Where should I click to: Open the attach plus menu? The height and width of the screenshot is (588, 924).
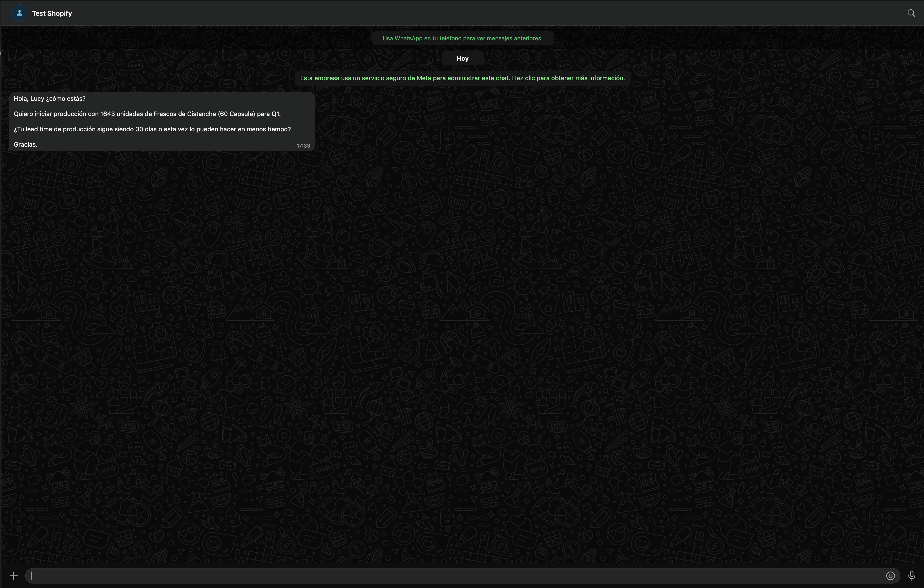tap(14, 576)
